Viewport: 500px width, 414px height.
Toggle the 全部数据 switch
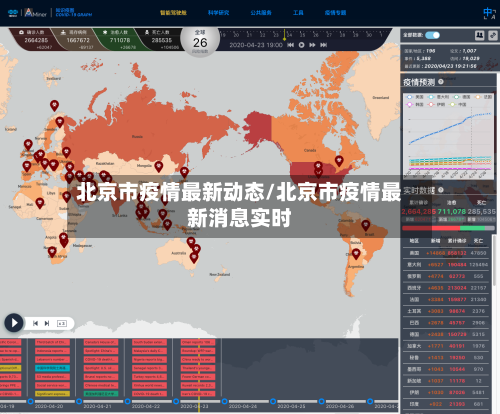click(432, 35)
